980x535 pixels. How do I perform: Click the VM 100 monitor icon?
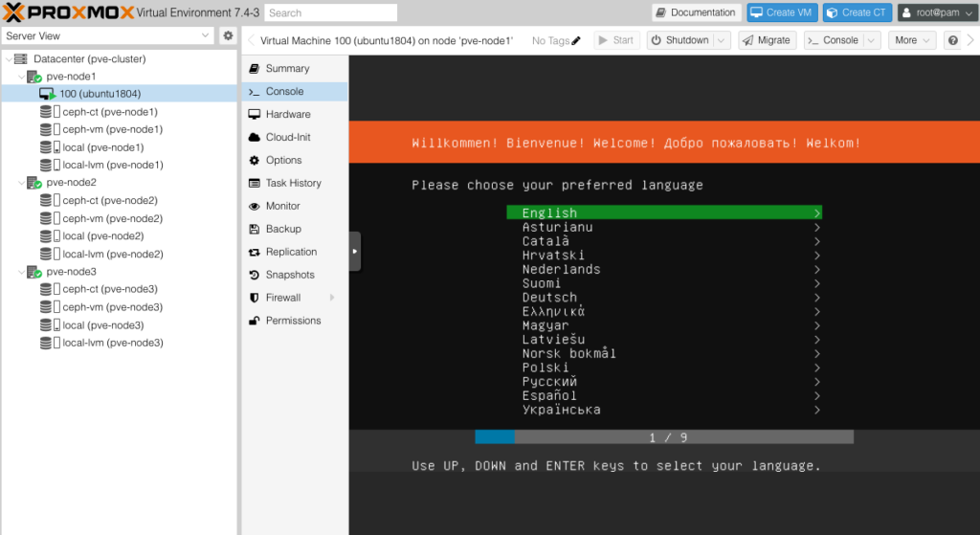(x=48, y=94)
